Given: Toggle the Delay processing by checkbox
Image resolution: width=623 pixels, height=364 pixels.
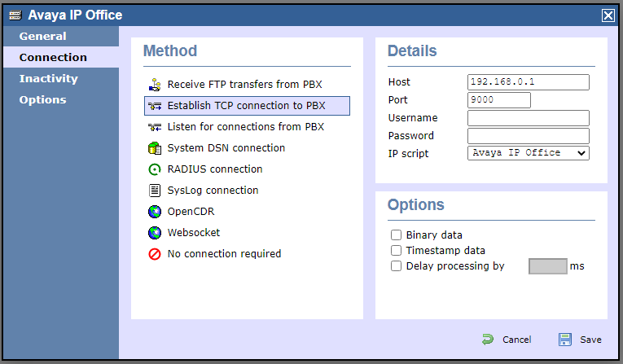Looking at the screenshot, I should (396, 265).
